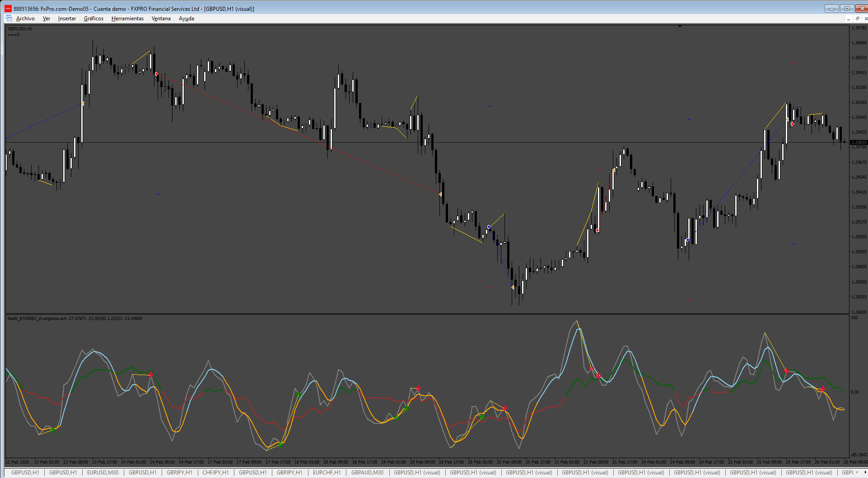The height and width of the screenshot is (478, 868).
Task: Switch to the EURUSD,M30 chart tab
Action: pos(103,473)
